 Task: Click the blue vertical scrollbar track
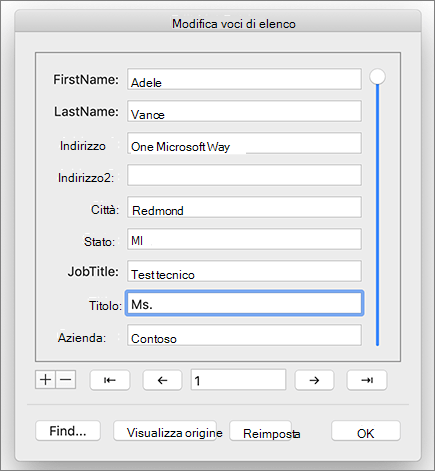pyautogui.click(x=377, y=215)
